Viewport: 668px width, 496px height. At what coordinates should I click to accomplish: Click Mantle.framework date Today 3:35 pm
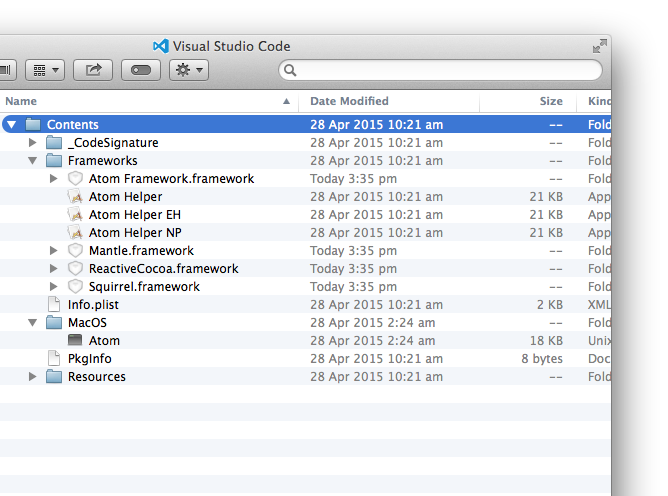pos(353,251)
